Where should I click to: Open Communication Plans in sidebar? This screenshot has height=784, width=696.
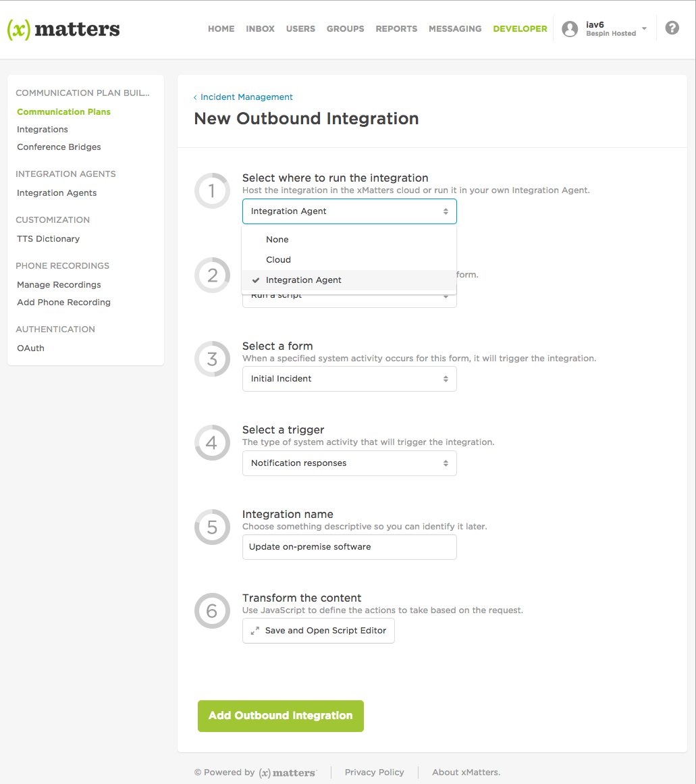(63, 112)
